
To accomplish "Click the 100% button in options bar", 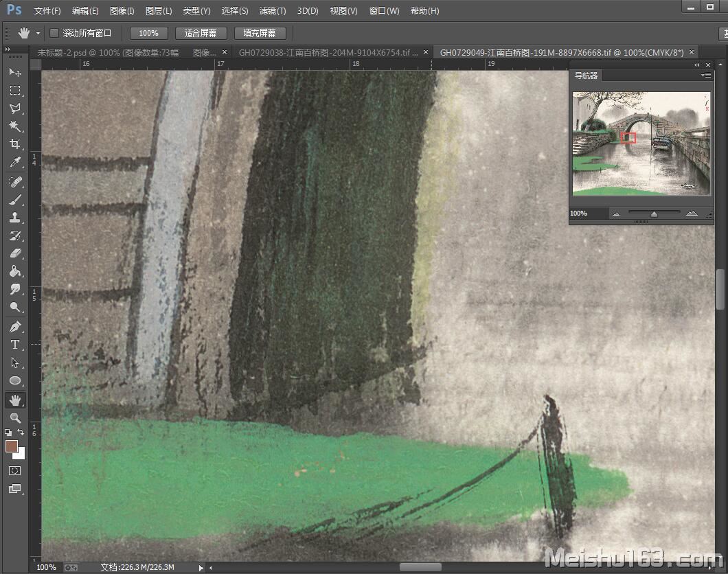I will click(148, 33).
